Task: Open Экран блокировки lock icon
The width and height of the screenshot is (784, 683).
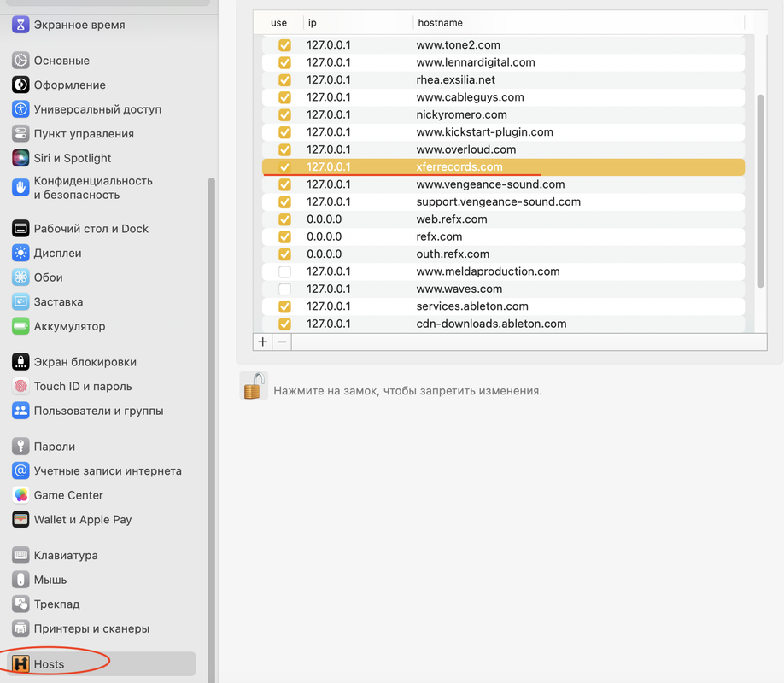Action: 20,361
